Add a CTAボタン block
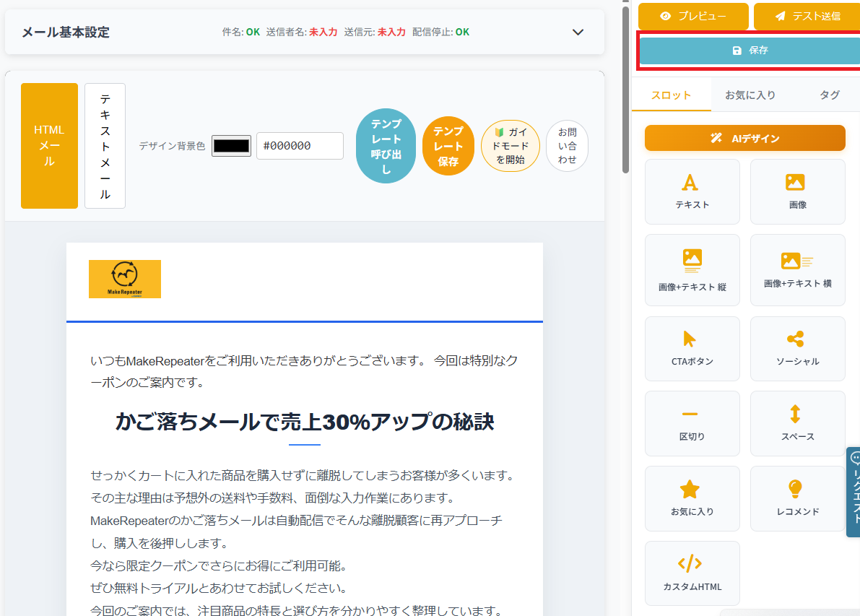 (692, 349)
